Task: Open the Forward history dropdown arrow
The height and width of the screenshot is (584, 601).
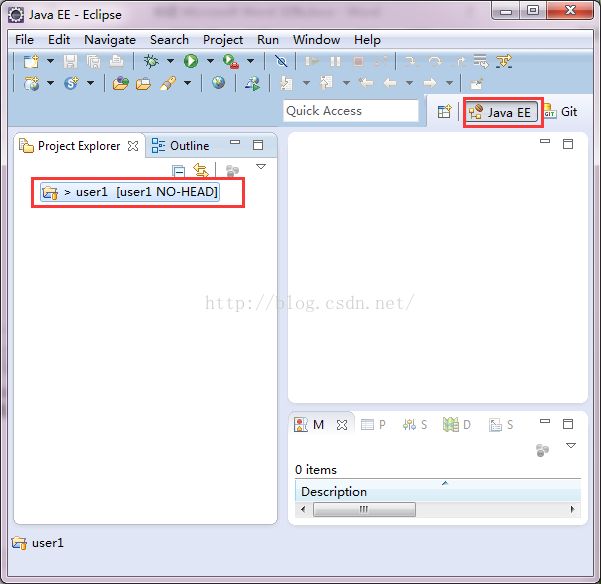Action: click(x=449, y=83)
